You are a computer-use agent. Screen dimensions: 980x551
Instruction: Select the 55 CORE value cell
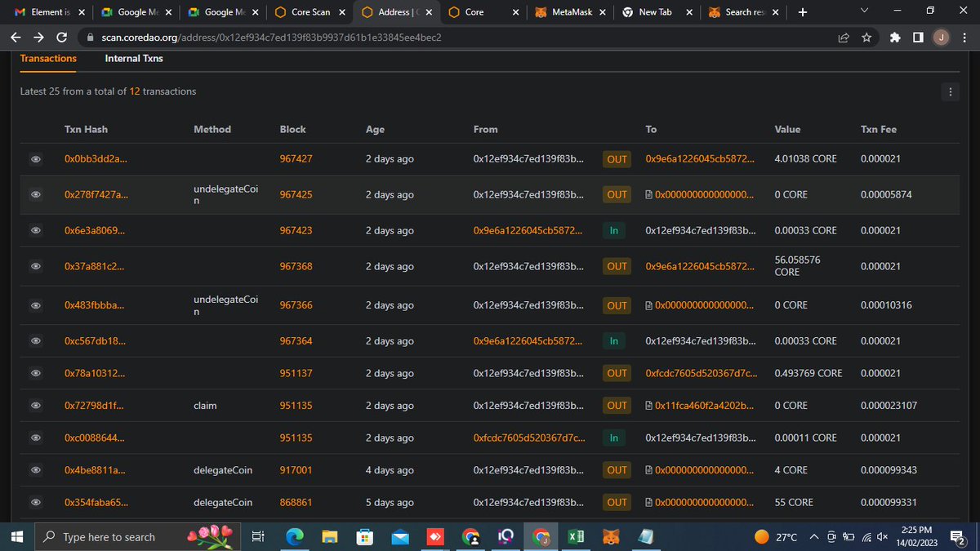pyautogui.click(x=794, y=503)
